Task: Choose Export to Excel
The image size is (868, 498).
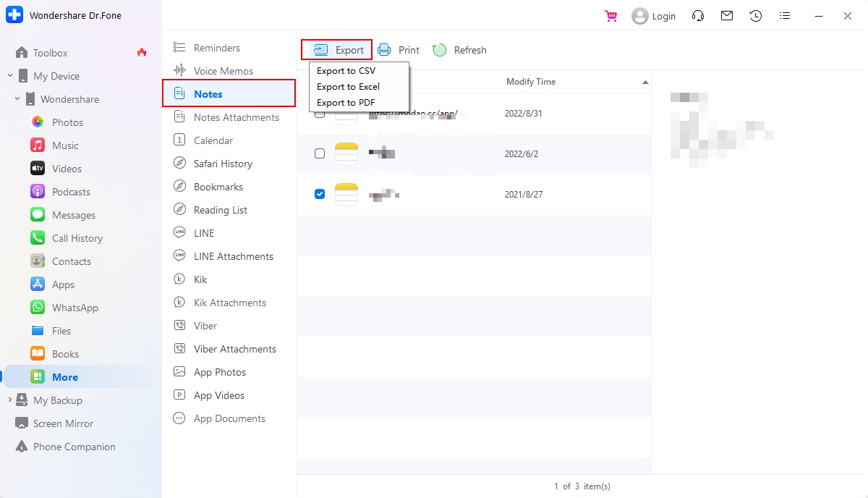Action: tap(348, 87)
